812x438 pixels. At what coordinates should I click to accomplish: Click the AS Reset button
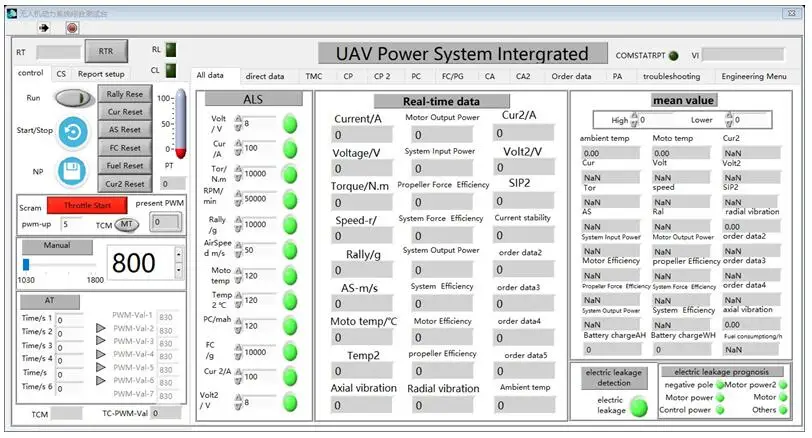coord(125,130)
